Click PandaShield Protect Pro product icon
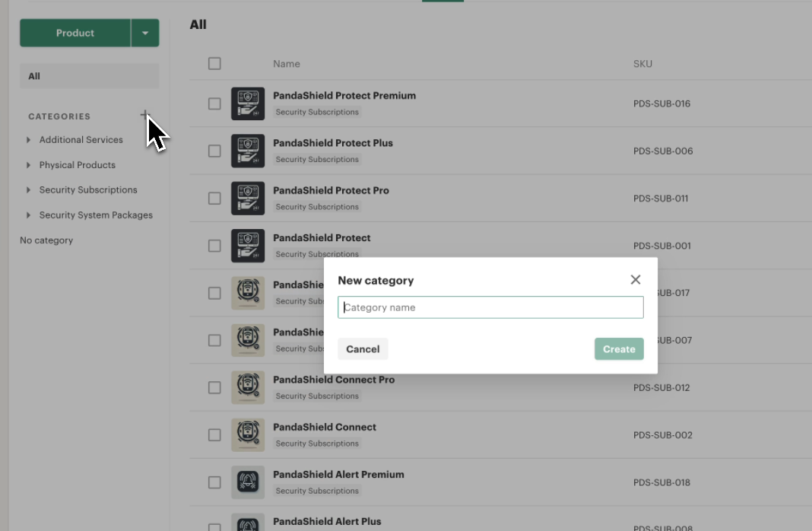 point(248,198)
